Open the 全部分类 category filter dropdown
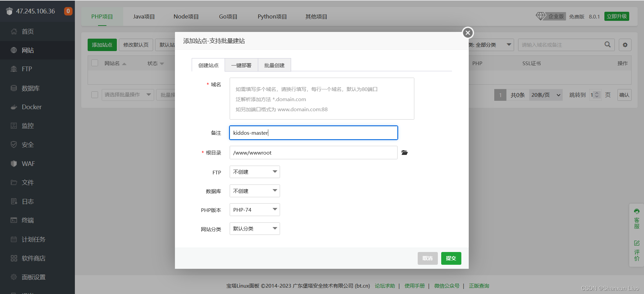 (x=491, y=45)
